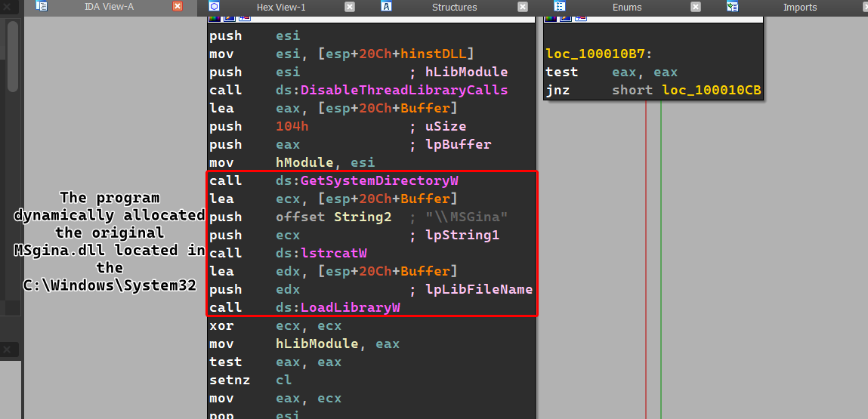This screenshot has width=868, height=419.
Task: Select the LoadLibraryW import name
Action: (x=350, y=308)
